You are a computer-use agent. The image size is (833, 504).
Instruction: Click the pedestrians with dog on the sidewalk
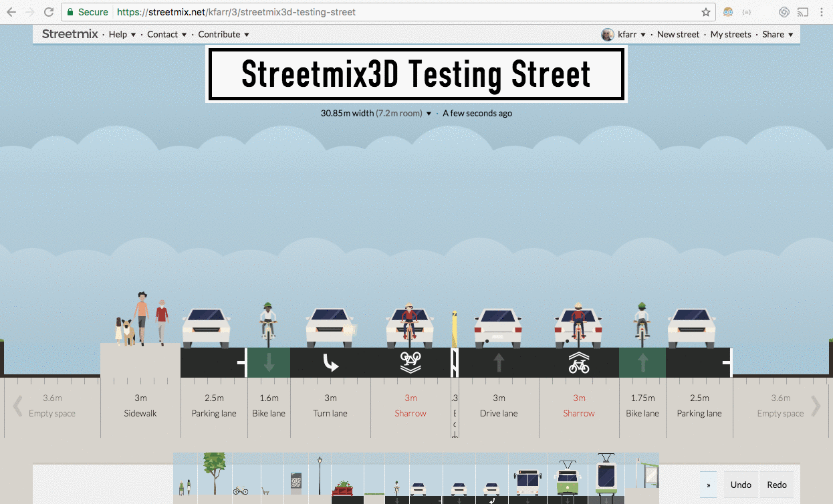142,319
